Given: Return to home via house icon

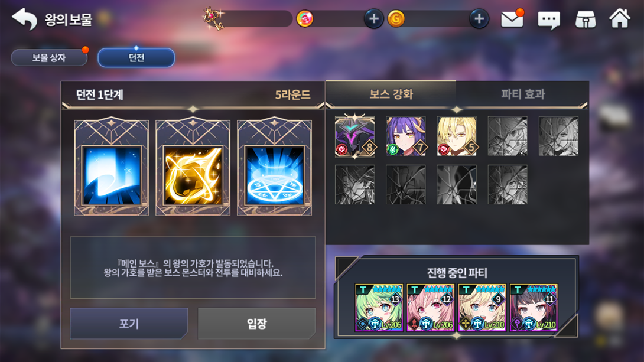Looking at the screenshot, I should click(620, 18).
